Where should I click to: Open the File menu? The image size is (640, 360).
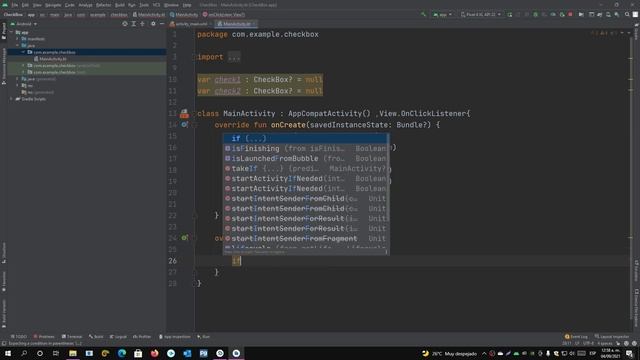[15, 5]
